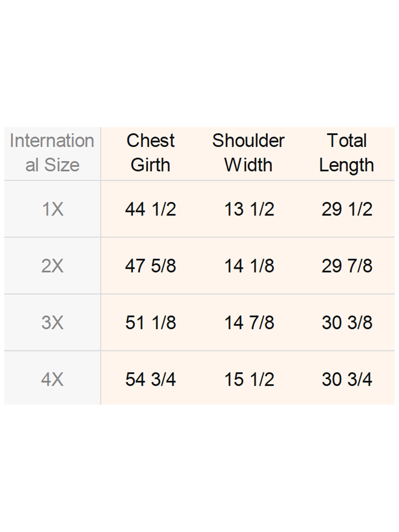Select the 54 3/4 chest girth value

pyautogui.click(x=151, y=379)
